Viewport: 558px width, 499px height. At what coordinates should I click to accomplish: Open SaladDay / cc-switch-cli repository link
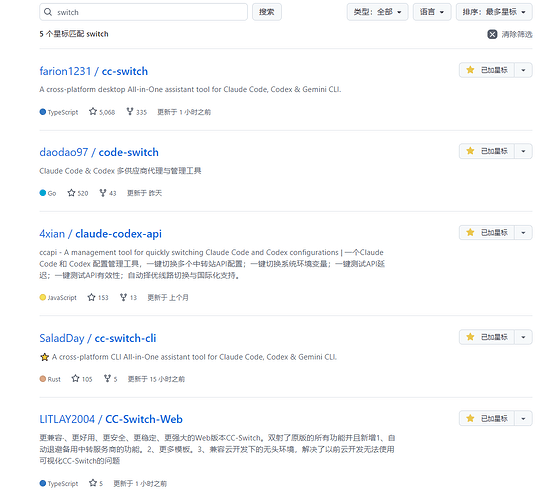click(x=98, y=338)
